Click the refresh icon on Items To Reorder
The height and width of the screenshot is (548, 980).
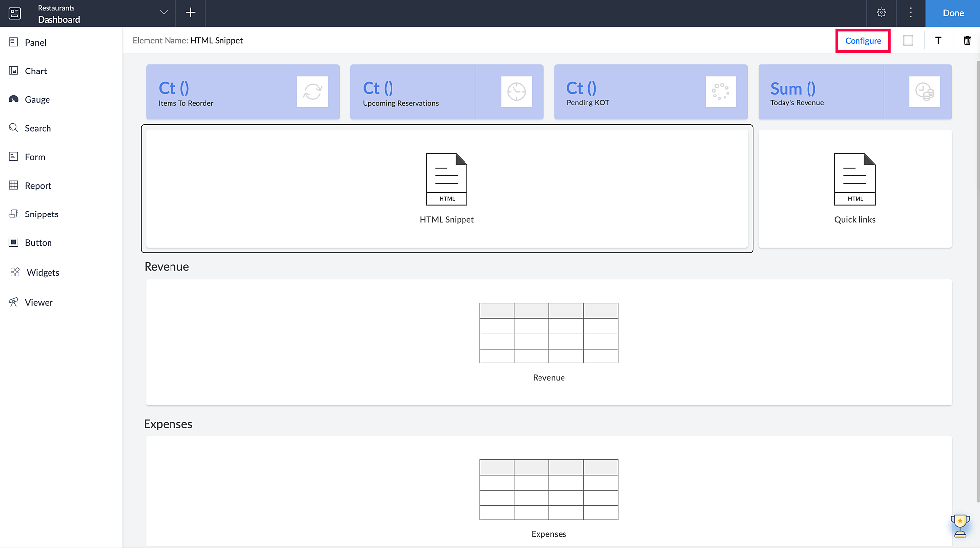point(312,92)
